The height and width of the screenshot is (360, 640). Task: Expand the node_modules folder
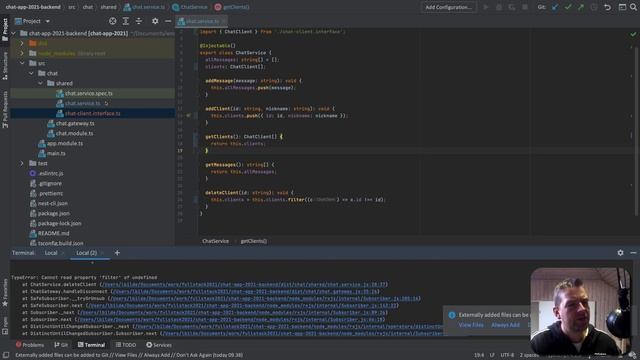click(x=22, y=53)
